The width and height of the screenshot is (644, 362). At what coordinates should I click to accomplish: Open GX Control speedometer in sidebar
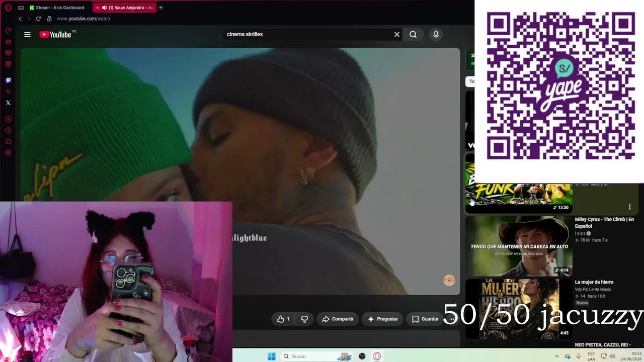[8, 31]
